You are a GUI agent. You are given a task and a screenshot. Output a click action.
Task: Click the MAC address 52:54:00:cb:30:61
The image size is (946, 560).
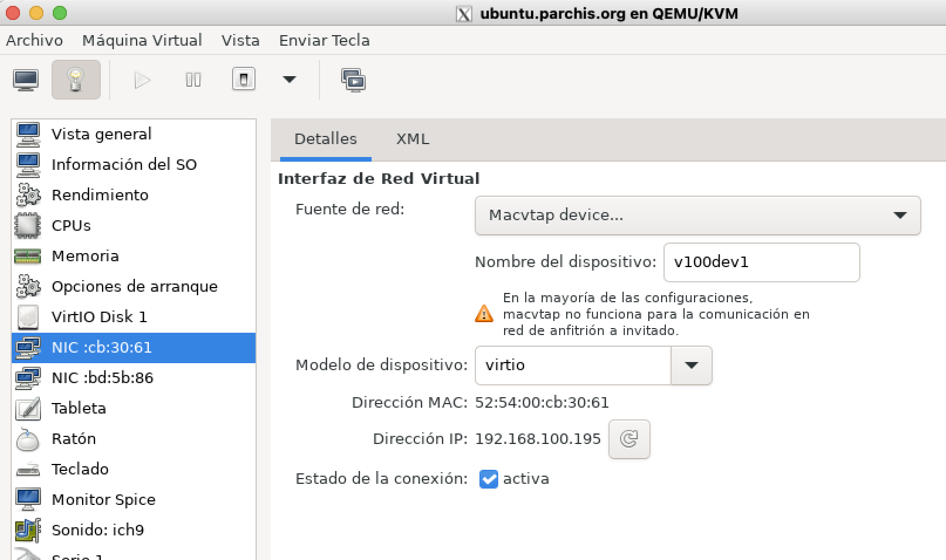pos(542,402)
